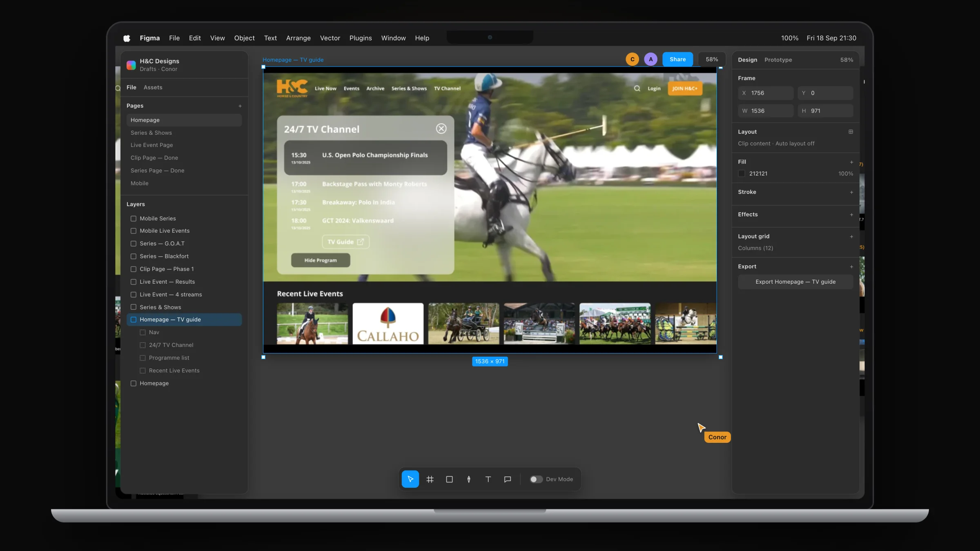Close the 24/7 TV Channel popup
The image size is (980, 551).
[x=441, y=129]
